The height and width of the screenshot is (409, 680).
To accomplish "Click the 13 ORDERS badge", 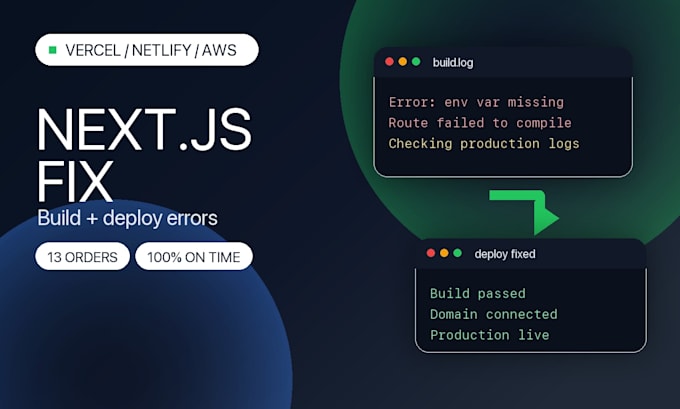I will (82, 257).
